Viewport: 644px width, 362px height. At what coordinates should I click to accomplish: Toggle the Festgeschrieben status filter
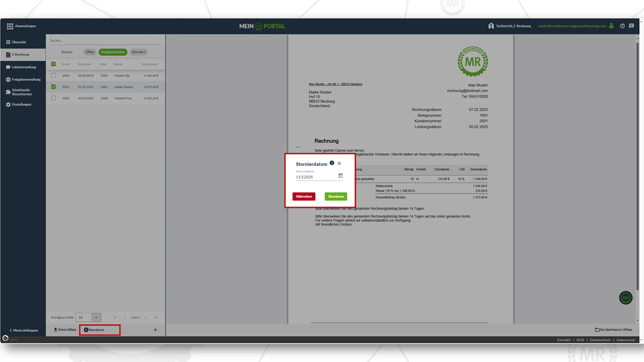tap(113, 52)
